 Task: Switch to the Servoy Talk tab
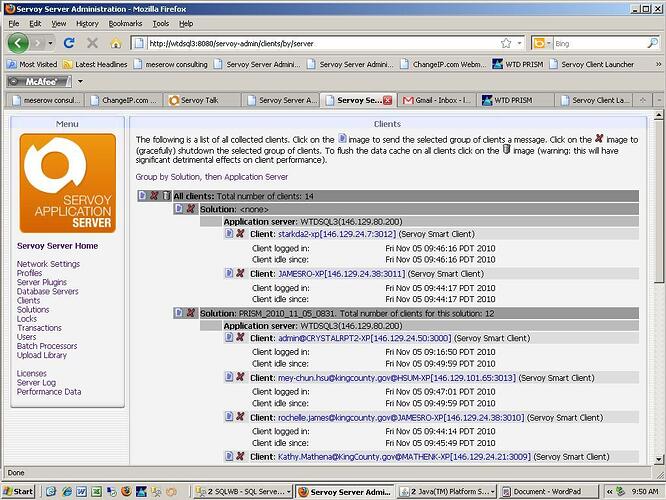pyautogui.click(x=202, y=100)
